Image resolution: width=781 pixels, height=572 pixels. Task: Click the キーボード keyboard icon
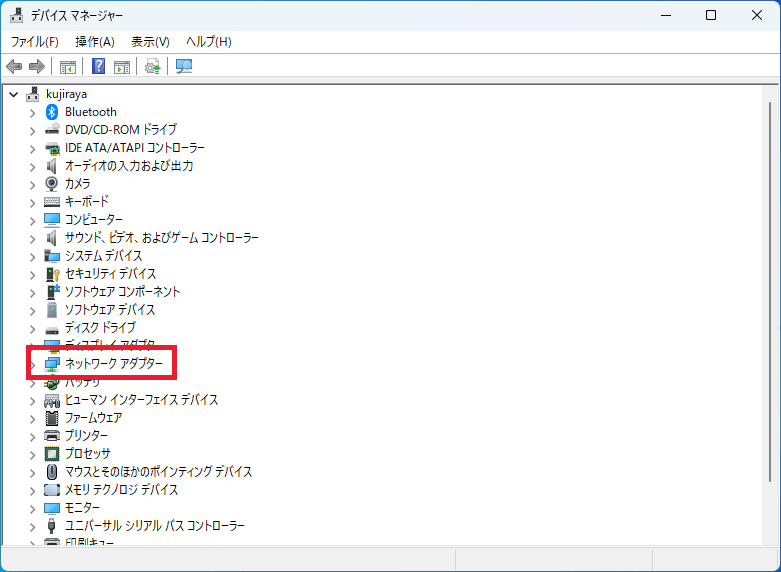[x=52, y=202]
